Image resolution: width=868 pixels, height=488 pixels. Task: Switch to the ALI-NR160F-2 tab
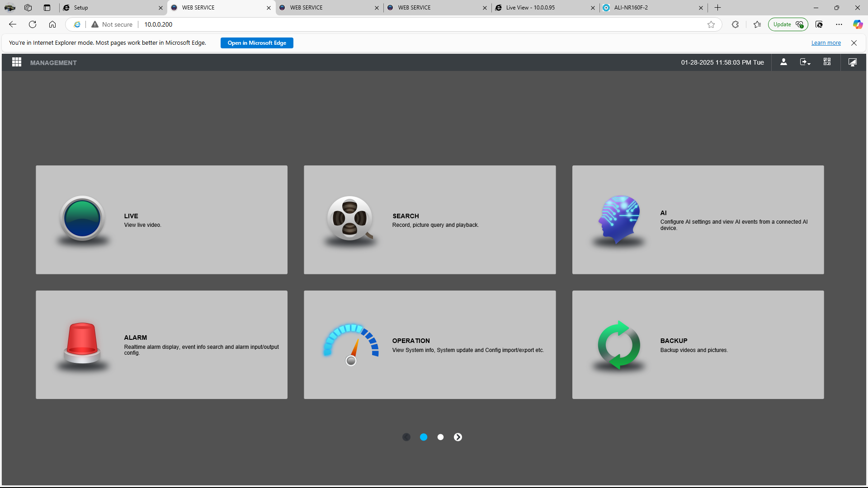(x=654, y=8)
